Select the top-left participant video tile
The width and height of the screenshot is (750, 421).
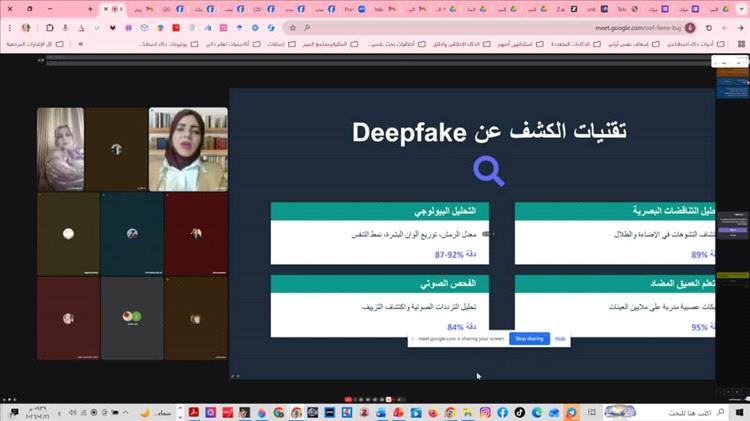[x=59, y=148]
